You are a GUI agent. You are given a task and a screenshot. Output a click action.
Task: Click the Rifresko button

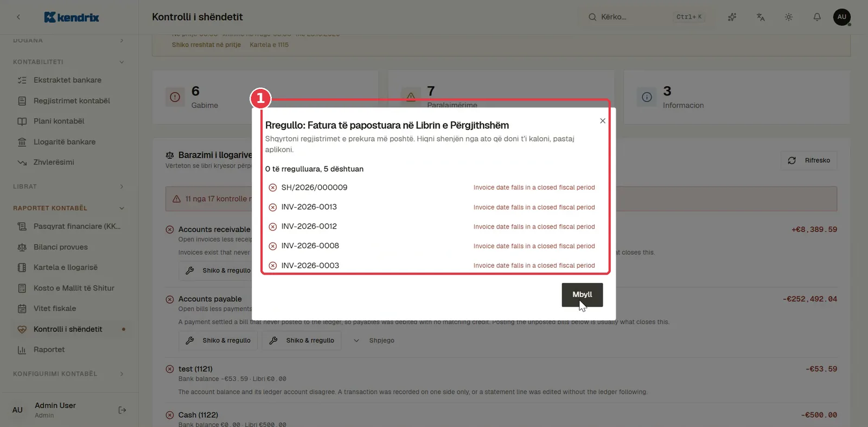click(809, 160)
